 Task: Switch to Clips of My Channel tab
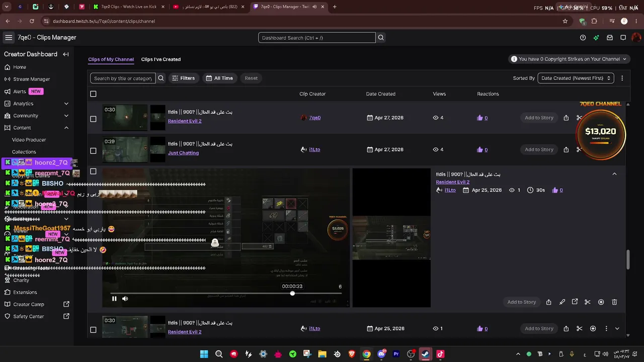pos(111,59)
